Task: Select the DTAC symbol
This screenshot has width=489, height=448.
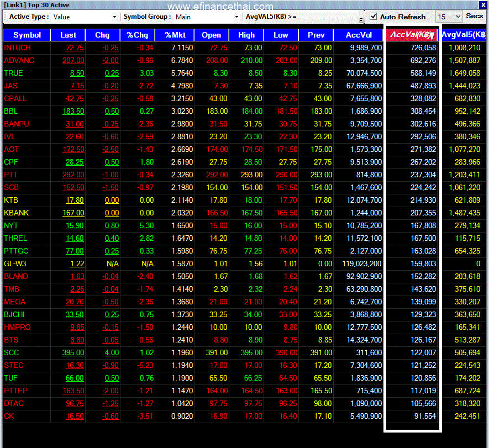Action: coord(14,403)
